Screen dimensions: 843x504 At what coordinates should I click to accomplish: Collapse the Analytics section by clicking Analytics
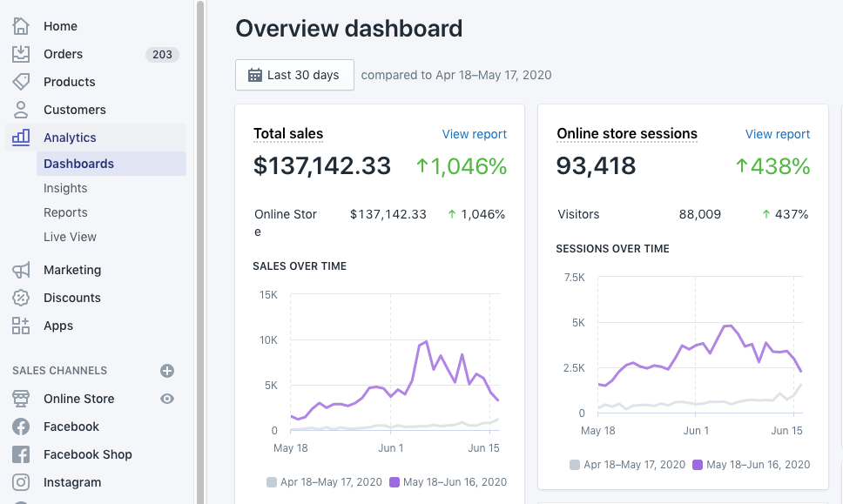70,137
